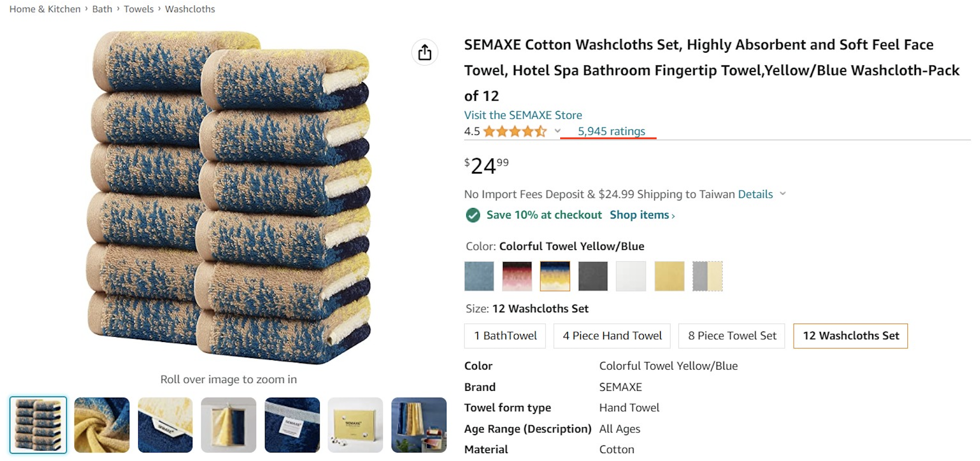View the second thumbnail of twisted towel
Viewport: 980px width, 461px height.
click(102, 425)
